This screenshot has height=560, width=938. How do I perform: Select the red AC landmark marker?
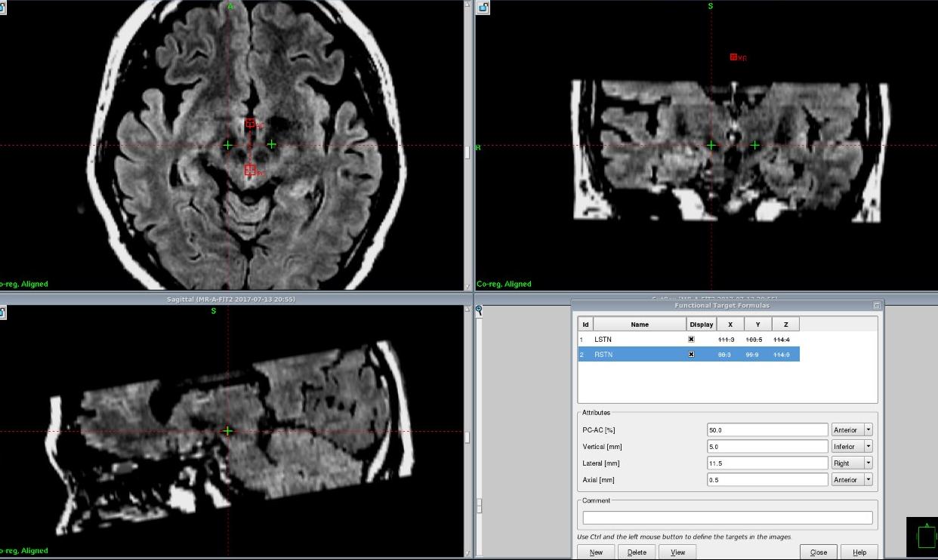(x=250, y=123)
